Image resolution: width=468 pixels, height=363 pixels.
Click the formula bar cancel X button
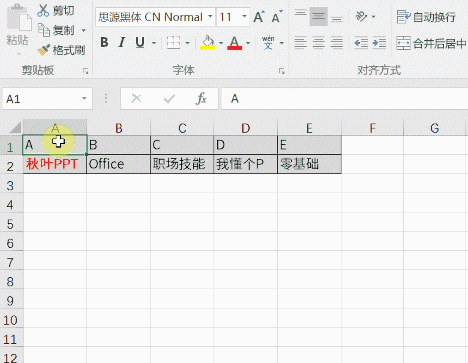[136, 99]
